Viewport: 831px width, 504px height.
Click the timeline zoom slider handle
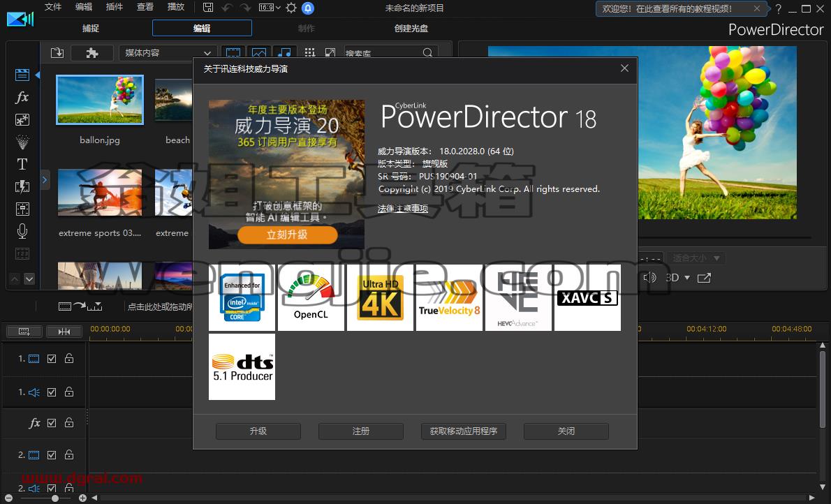pos(55,498)
